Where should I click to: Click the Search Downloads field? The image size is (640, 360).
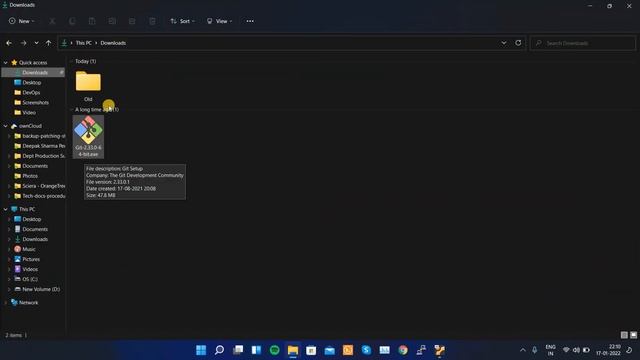pyautogui.click(x=583, y=43)
